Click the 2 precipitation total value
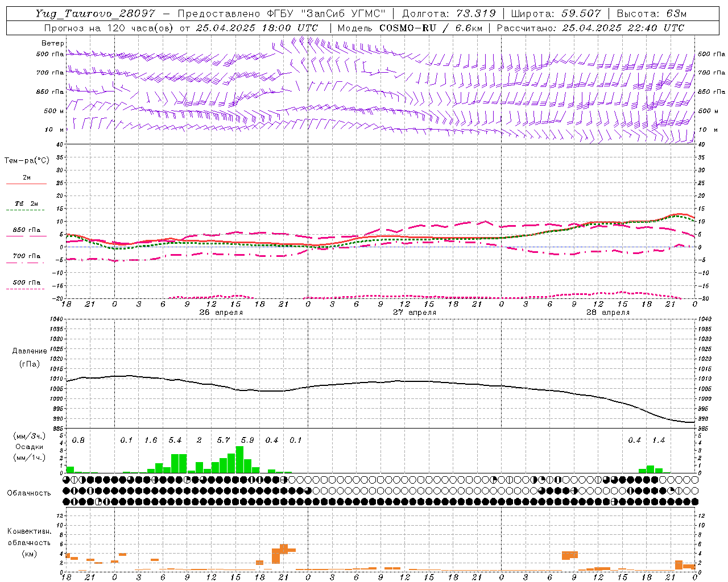The width and height of the screenshot is (728, 582). (199, 440)
